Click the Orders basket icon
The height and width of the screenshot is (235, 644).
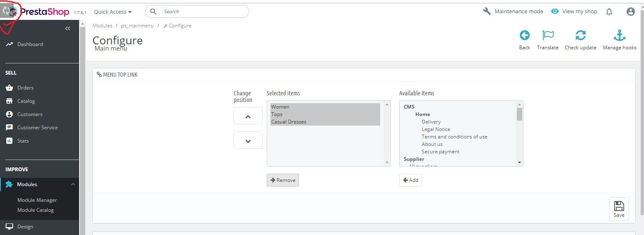[9, 88]
